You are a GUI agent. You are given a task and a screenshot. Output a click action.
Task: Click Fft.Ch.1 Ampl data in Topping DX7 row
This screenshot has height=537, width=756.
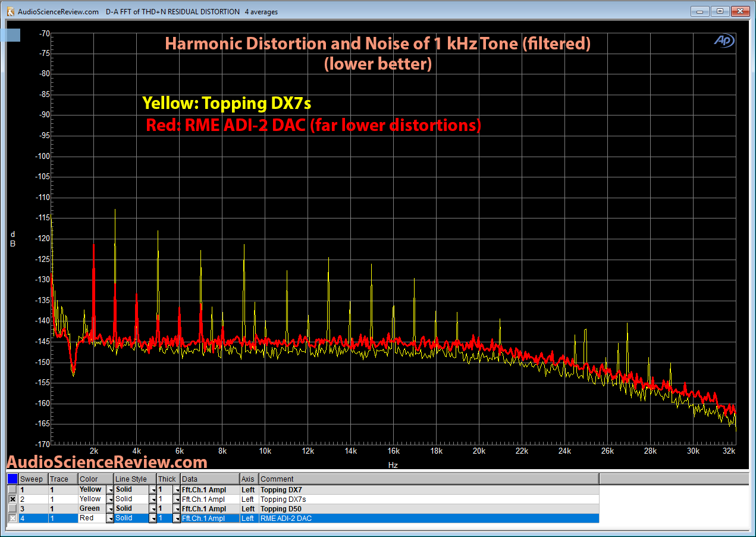pyautogui.click(x=210, y=489)
